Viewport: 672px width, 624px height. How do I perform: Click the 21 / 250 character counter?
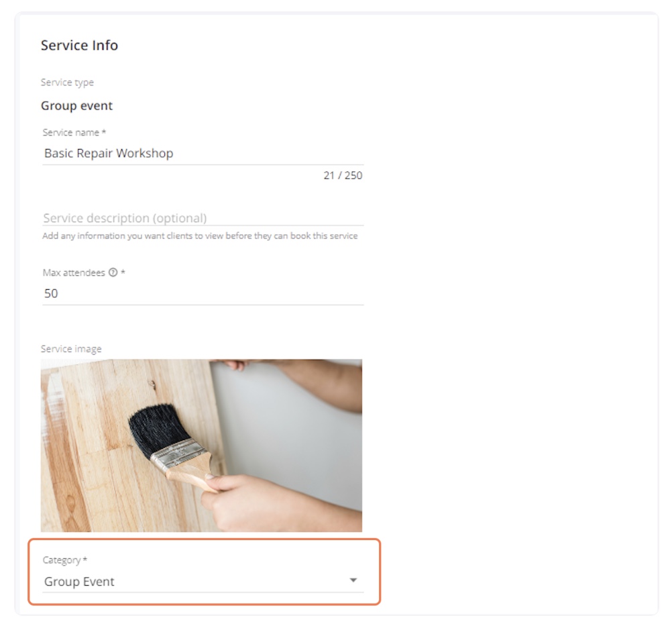pyautogui.click(x=343, y=176)
